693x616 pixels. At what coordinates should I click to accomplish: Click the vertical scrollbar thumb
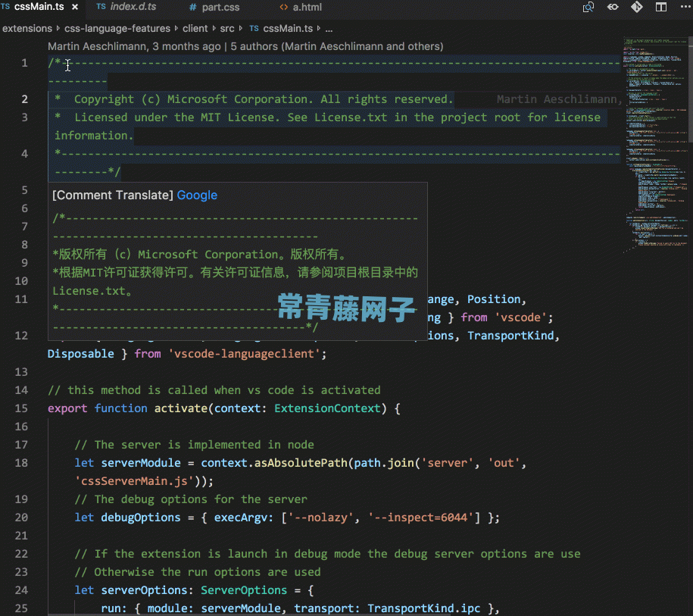(x=690, y=89)
